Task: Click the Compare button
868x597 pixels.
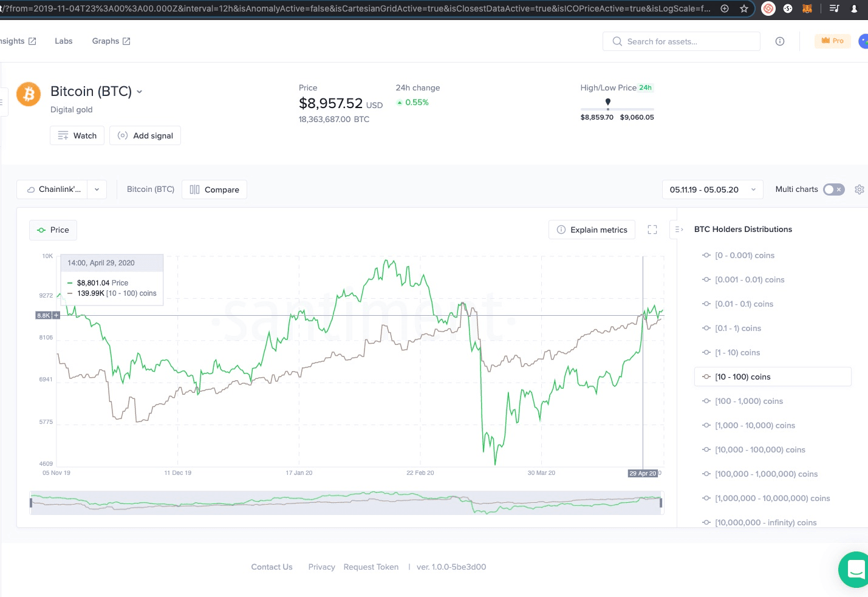Action: [x=214, y=189]
